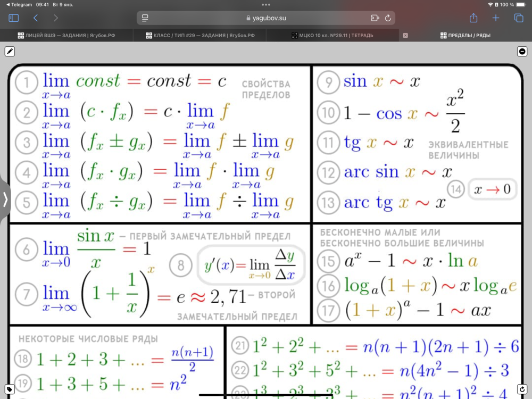Screen dimensions: 532x399
Task: Reload the yagubov.su page
Action: coord(388,18)
